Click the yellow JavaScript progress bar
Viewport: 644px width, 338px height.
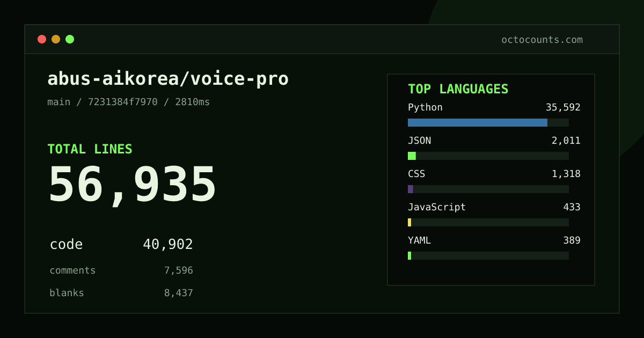[x=409, y=222]
